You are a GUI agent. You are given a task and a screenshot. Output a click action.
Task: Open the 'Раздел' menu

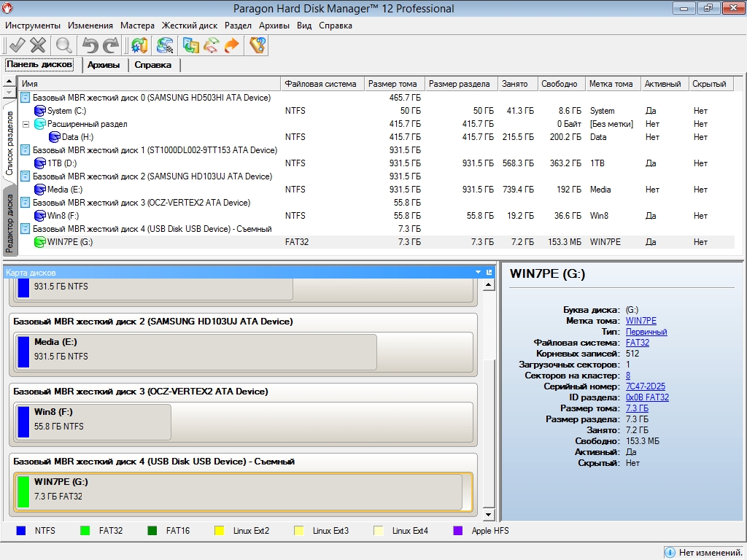[238, 26]
